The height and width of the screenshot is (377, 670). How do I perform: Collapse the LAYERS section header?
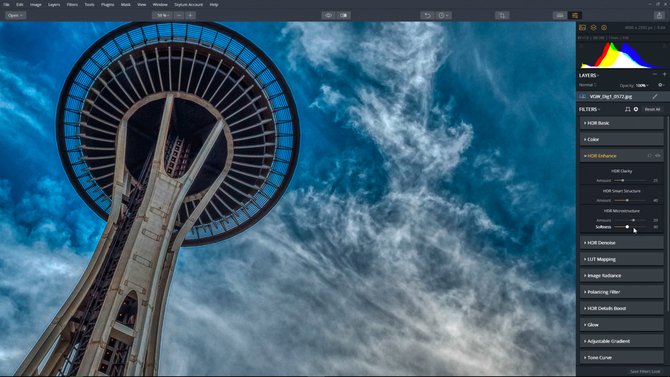point(589,75)
